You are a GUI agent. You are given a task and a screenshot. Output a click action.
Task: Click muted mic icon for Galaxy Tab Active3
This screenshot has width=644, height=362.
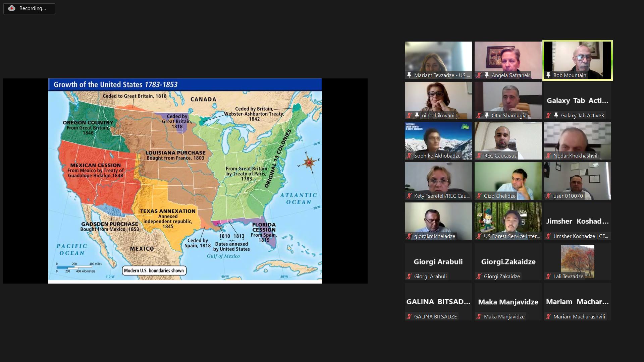[548, 116]
